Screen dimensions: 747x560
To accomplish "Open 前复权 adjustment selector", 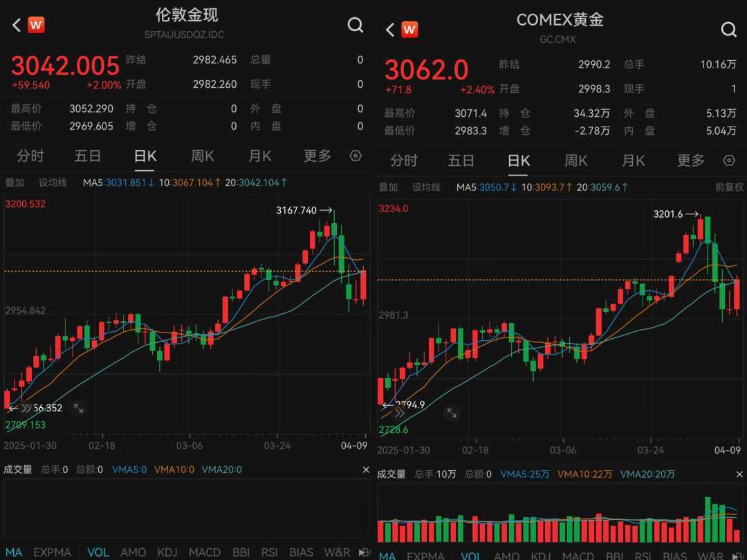I will (x=729, y=187).
